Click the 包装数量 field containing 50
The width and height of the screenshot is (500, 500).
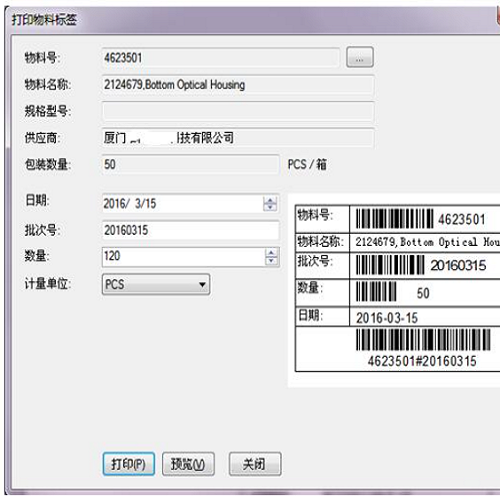pyautogui.click(x=190, y=164)
